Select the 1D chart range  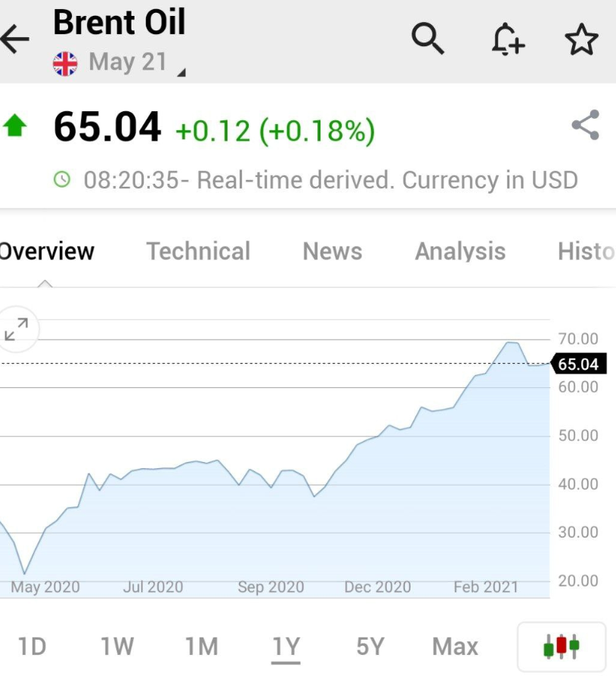[32, 646]
